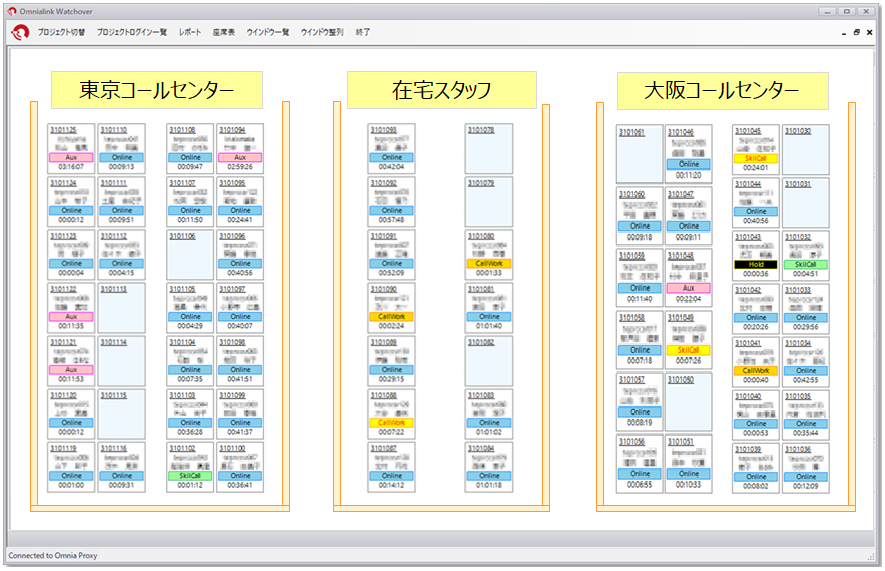Click Aux status badge of seat 3101122
885x571 pixels.
[x=71, y=317]
